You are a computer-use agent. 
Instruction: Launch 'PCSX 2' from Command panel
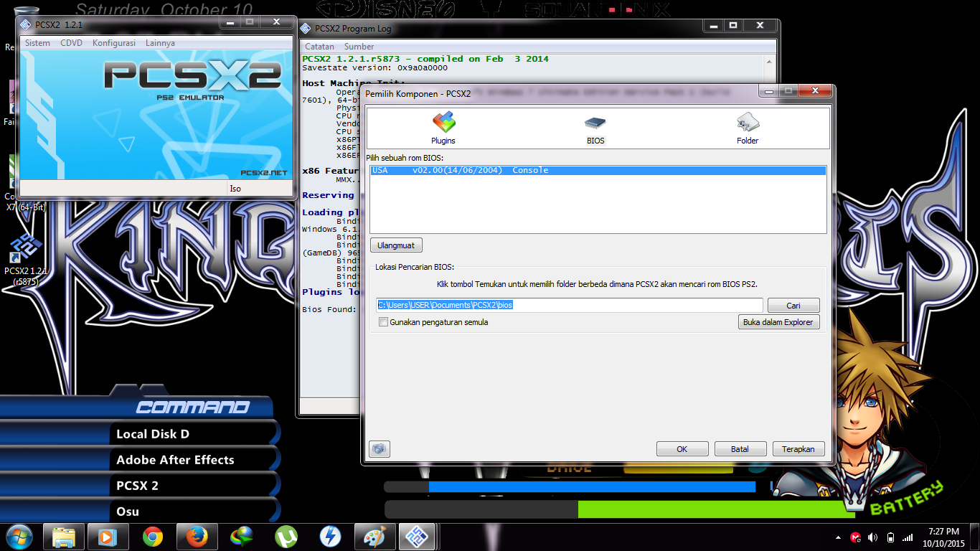[137, 486]
